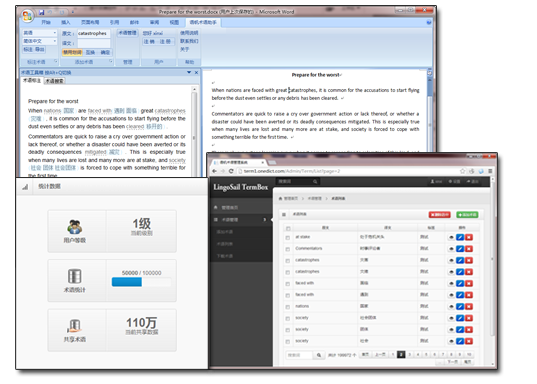The image size is (537, 384).
Task: Open the 简体中文 target language dropdown
Action: pyautogui.click(x=40, y=41)
